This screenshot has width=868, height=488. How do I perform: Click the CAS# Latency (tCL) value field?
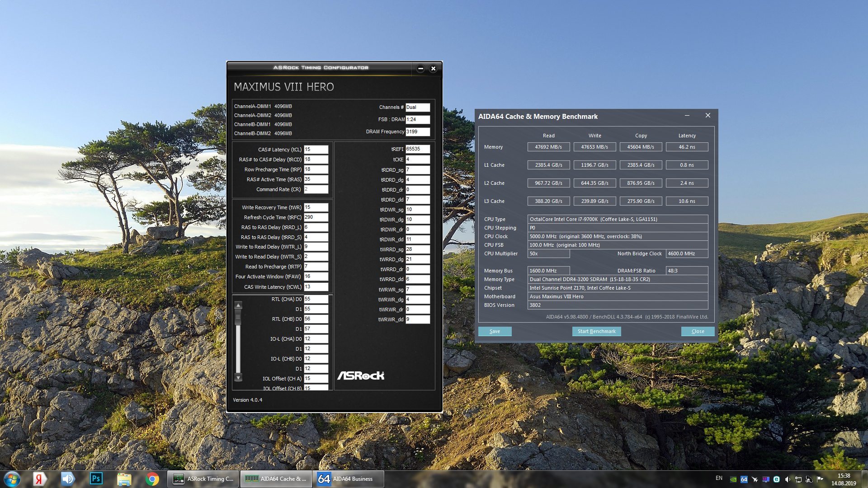pos(316,150)
